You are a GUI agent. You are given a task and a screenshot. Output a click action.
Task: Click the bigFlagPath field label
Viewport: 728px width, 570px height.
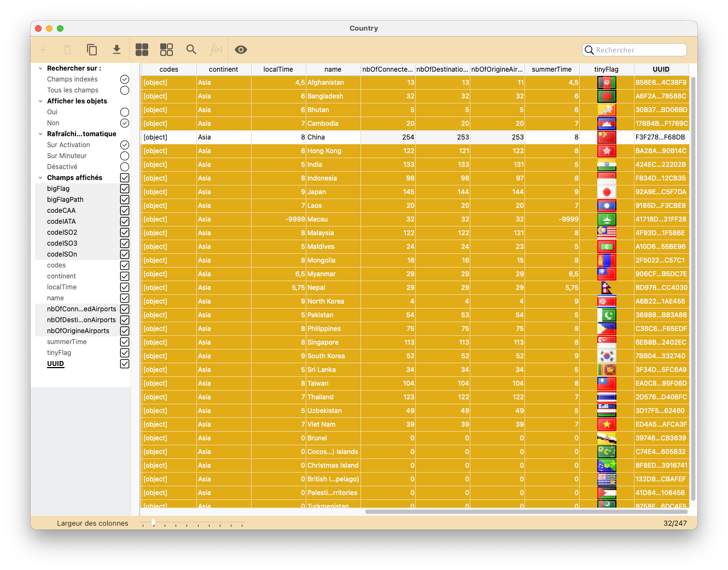coord(65,200)
